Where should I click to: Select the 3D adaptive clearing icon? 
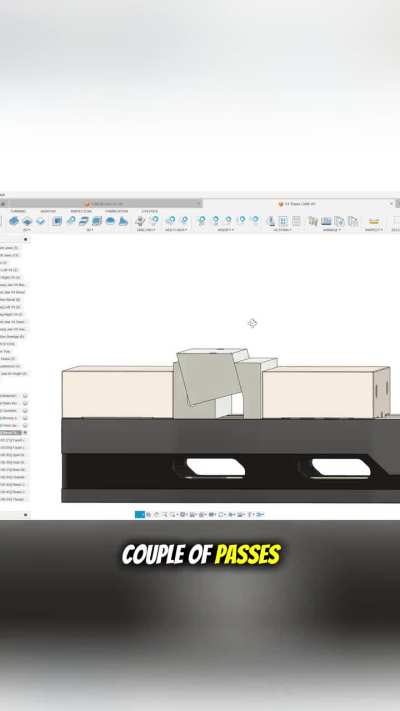click(57, 221)
